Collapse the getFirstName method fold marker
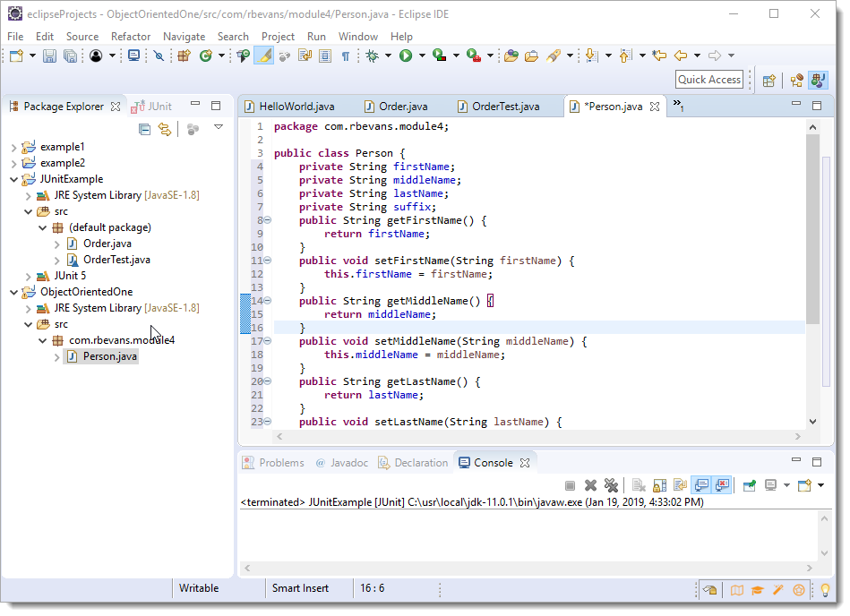Viewport: 850px width, 616px height. 267,220
